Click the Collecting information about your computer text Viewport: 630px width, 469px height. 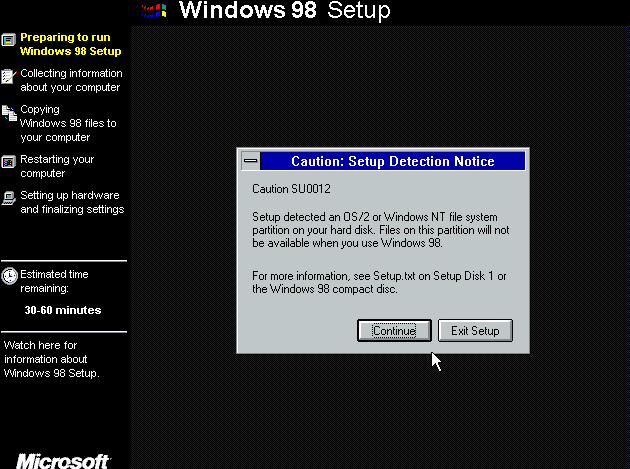point(71,80)
